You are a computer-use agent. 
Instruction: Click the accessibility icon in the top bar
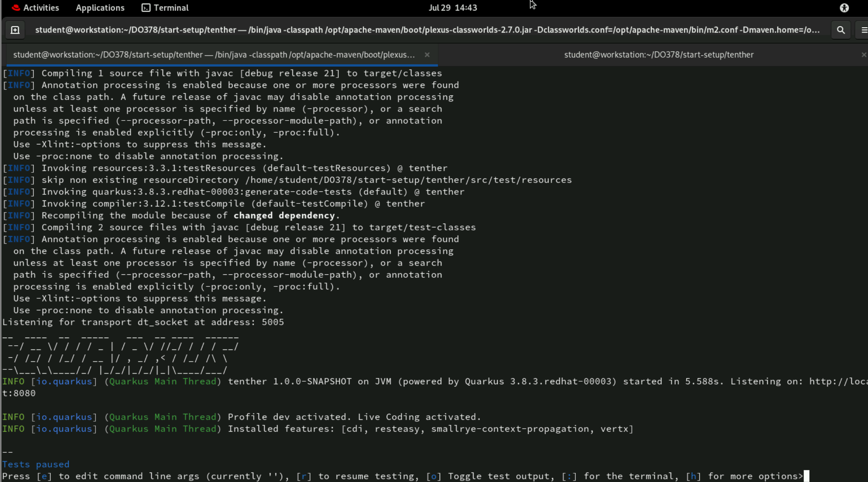(x=844, y=8)
